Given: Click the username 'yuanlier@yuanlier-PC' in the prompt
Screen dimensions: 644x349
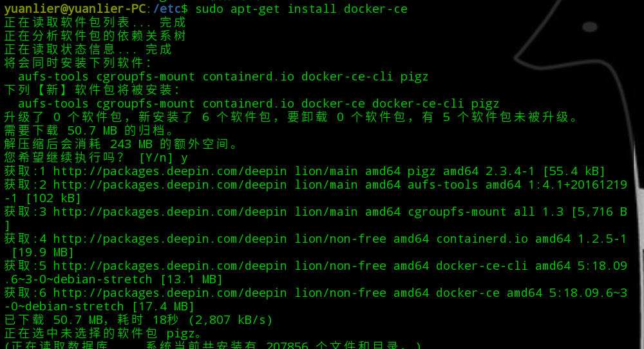Looking at the screenshot, I should coord(75,9).
